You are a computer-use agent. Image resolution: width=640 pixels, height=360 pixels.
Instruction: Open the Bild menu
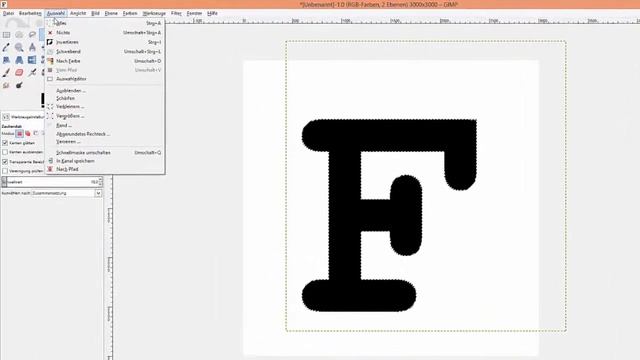click(95, 13)
